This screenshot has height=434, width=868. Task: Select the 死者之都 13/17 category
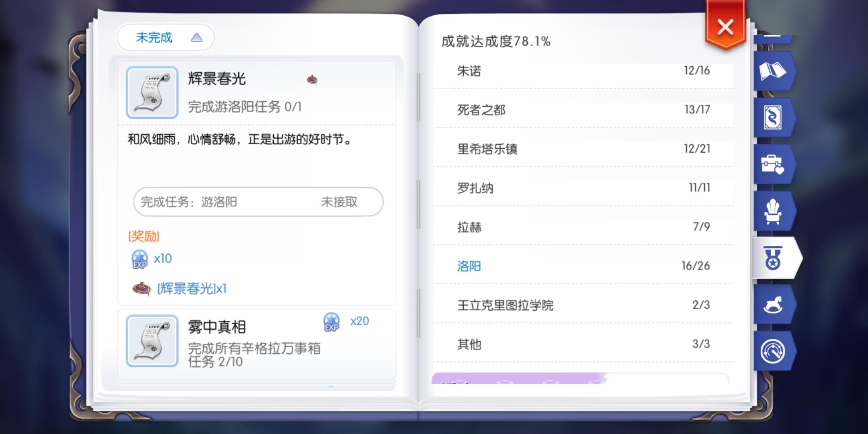pyautogui.click(x=583, y=110)
